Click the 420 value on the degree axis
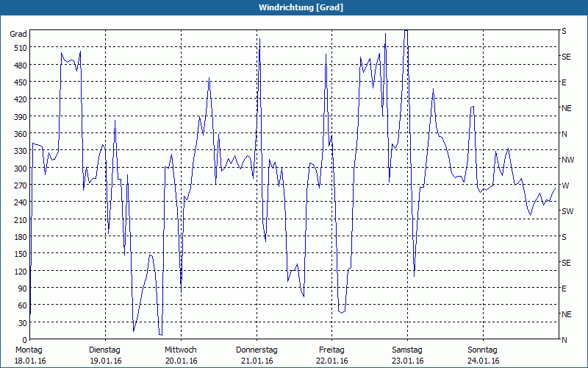The height and width of the screenshot is (368, 588). 20,99
